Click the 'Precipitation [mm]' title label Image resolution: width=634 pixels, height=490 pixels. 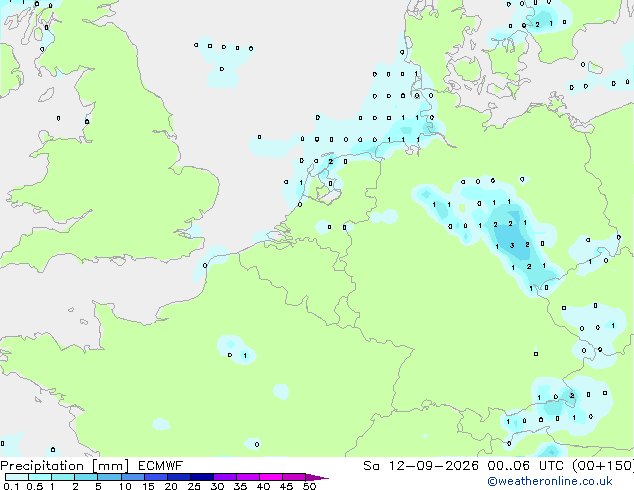[x=65, y=466]
